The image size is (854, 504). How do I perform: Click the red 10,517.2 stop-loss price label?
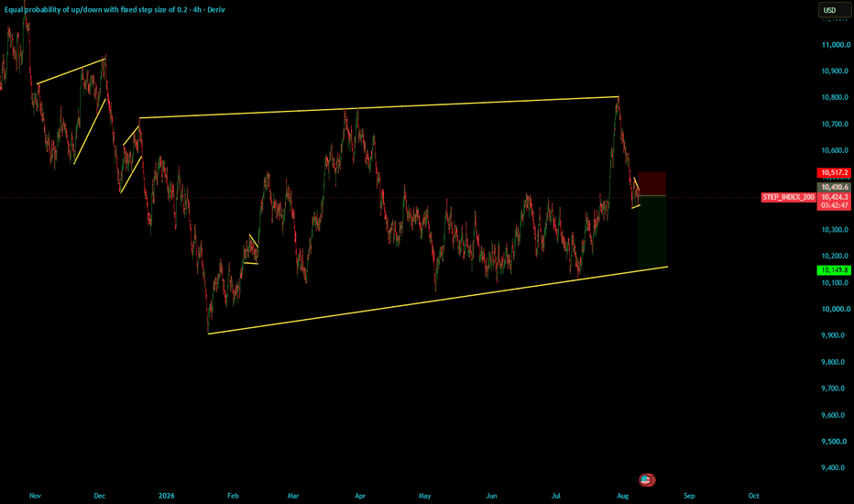pos(834,172)
